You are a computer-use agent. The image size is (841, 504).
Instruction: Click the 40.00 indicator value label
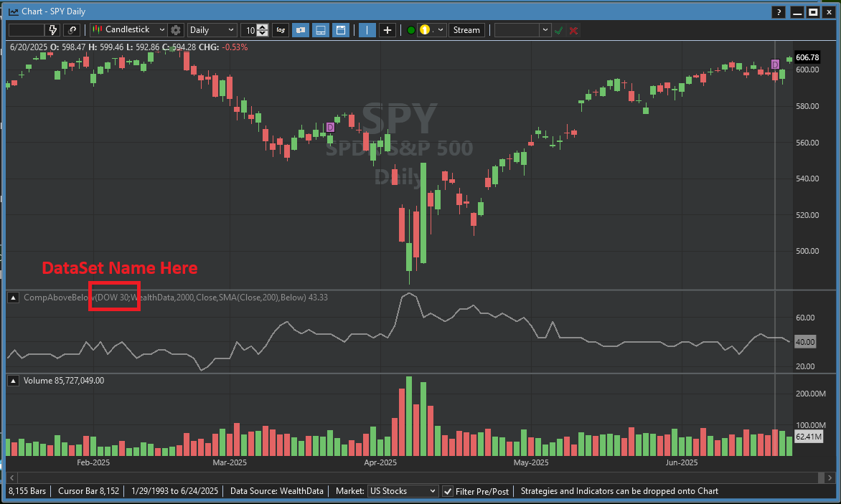pyautogui.click(x=805, y=342)
